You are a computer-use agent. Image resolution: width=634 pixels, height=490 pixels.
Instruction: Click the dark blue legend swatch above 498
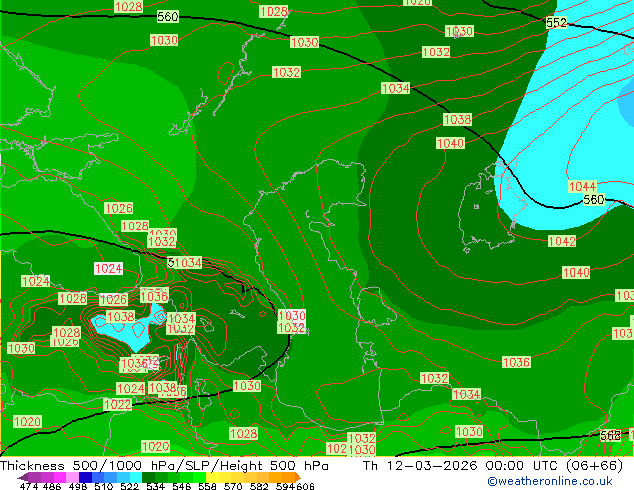(85, 477)
